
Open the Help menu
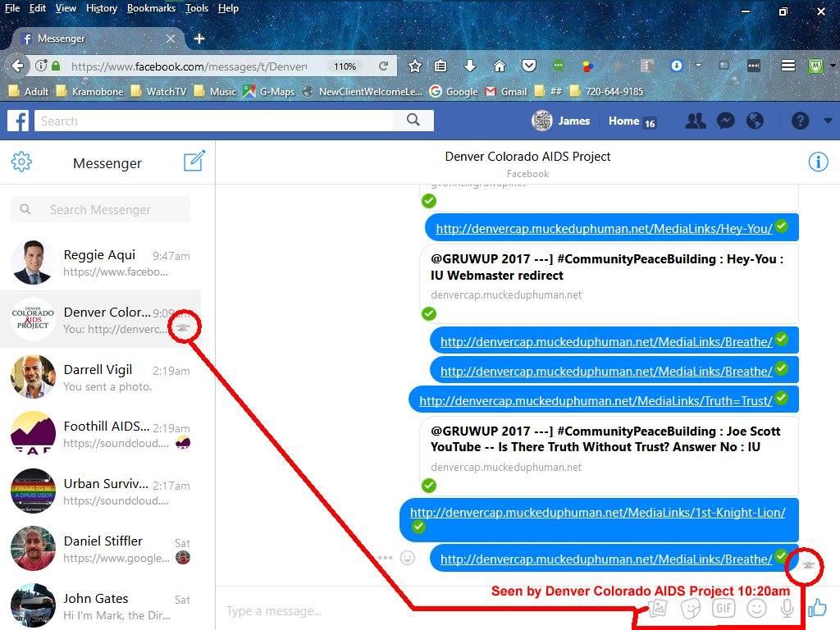(x=228, y=8)
